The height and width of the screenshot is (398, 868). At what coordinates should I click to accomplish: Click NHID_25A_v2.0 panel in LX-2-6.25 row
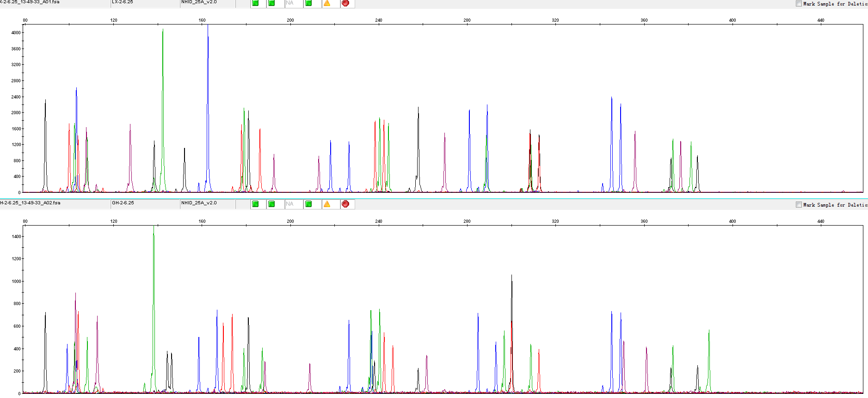199,2
